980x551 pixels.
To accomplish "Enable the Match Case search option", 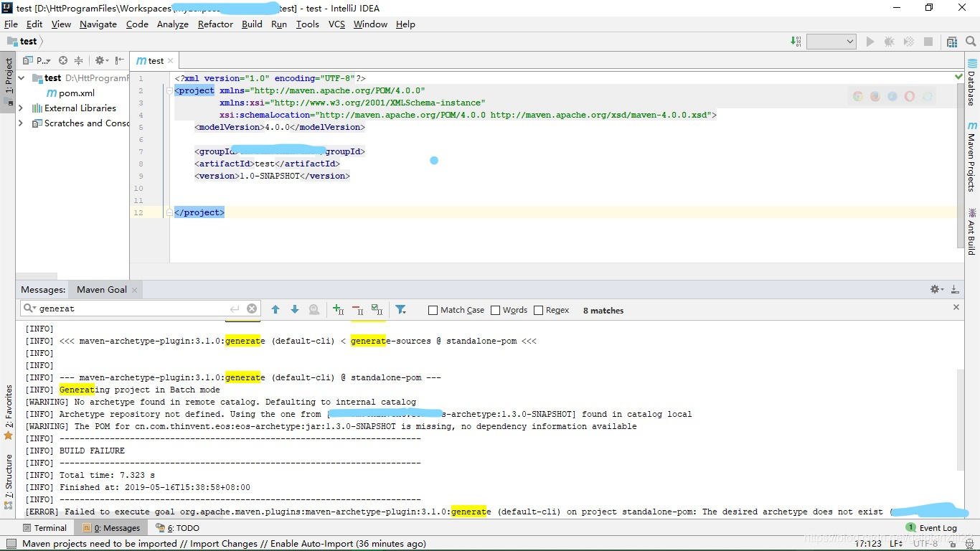I will (x=433, y=310).
